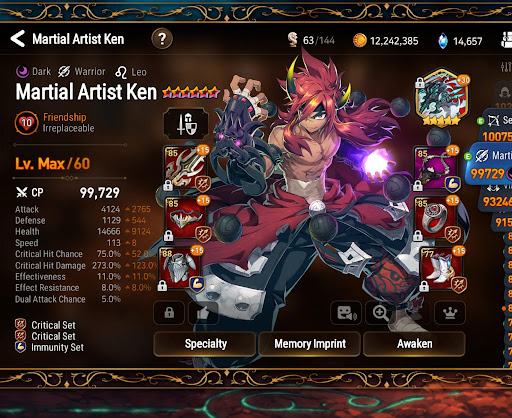Viewport: 512px width, 418px height.
Task: Toggle the hero lock padlock button
Action: [169, 313]
